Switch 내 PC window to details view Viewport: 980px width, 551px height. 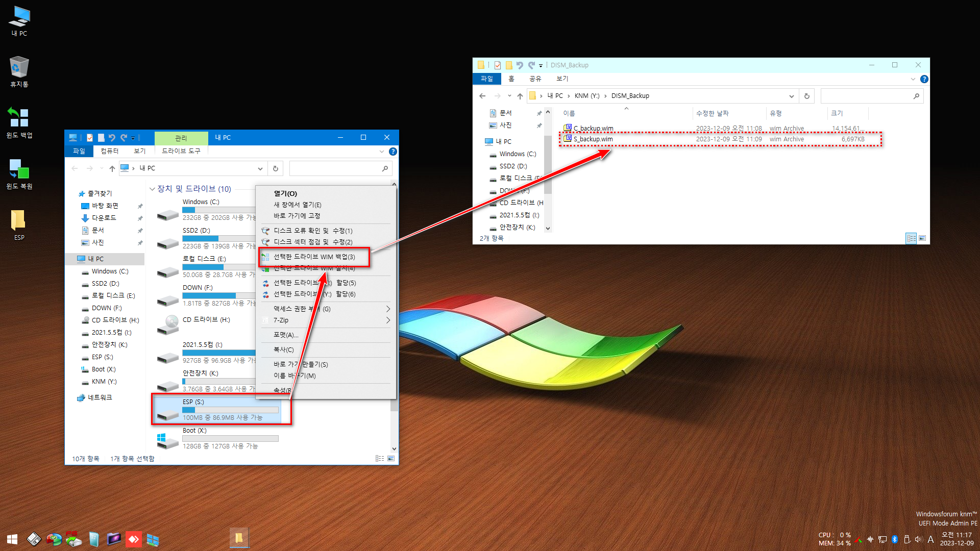click(x=380, y=459)
